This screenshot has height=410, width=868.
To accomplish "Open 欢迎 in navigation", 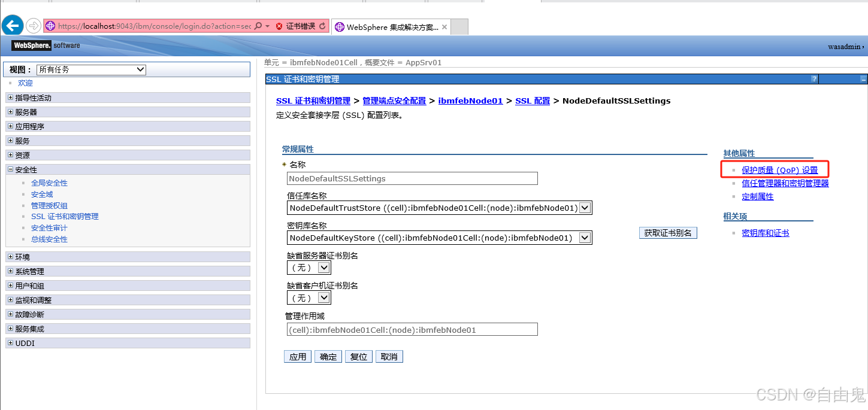I will [25, 83].
